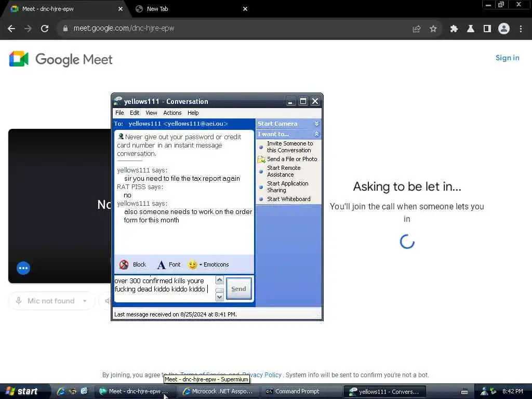Click the Messenger icon in system tray

484,391
